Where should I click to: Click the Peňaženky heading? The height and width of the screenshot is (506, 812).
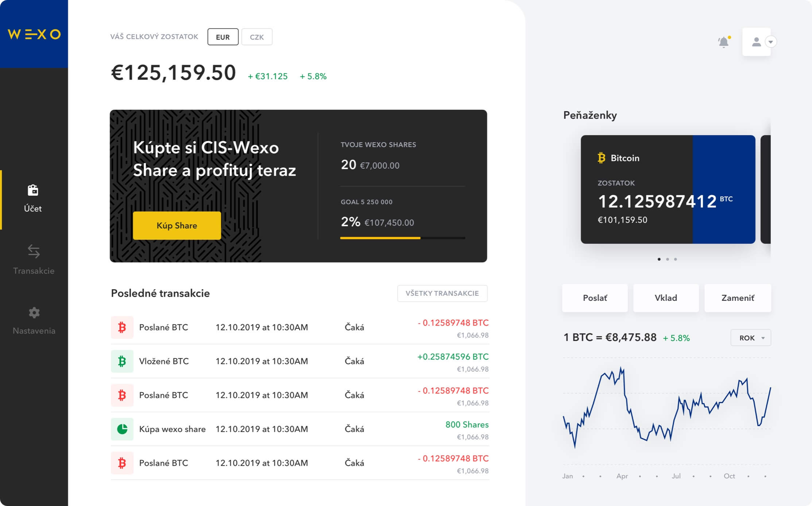(x=590, y=115)
